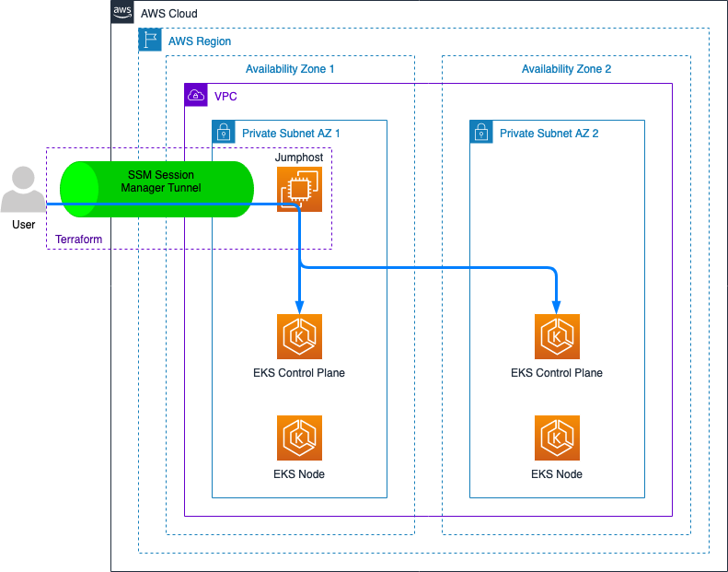Click the 'Availability Zone 1' label
Viewport: 728px width, 572px height.
click(x=290, y=69)
